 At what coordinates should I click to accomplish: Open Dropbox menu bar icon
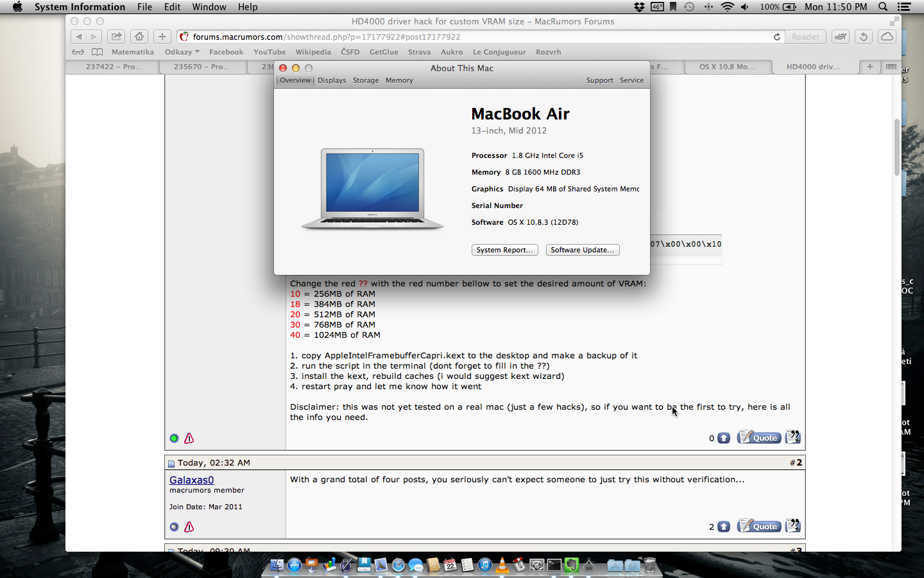639,7
